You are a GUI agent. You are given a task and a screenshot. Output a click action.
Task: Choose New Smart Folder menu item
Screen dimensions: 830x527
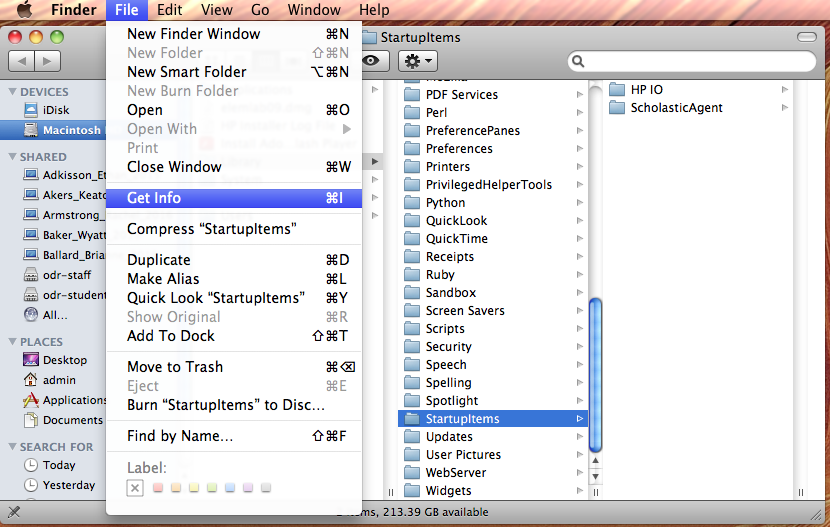coord(234,72)
